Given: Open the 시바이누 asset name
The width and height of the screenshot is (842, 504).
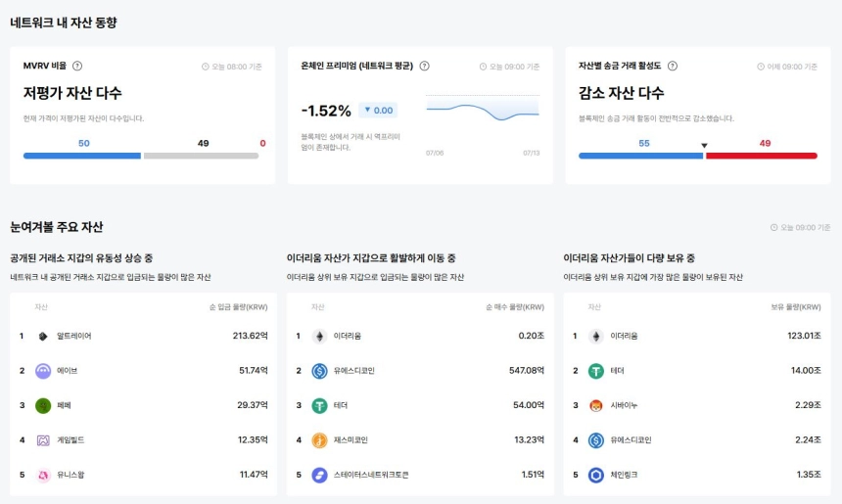Looking at the screenshot, I should 624,405.
